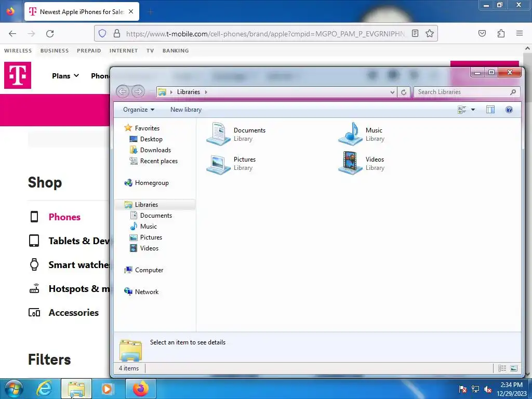Expand breadcrumb arrow after Libraries
532x399 pixels.
pyautogui.click(x=206, y=92)
